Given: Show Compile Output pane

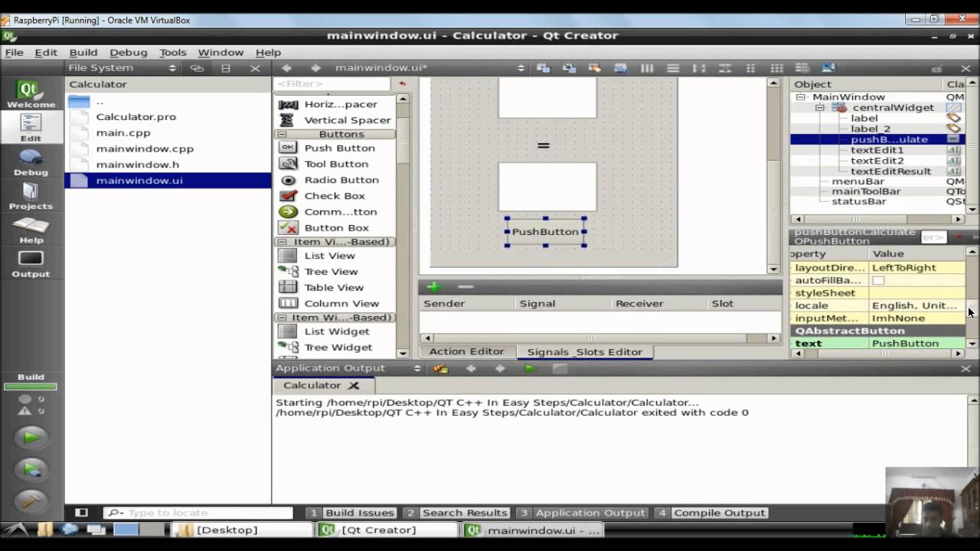Looking at the screenshot, I should [x=711, y=513].
